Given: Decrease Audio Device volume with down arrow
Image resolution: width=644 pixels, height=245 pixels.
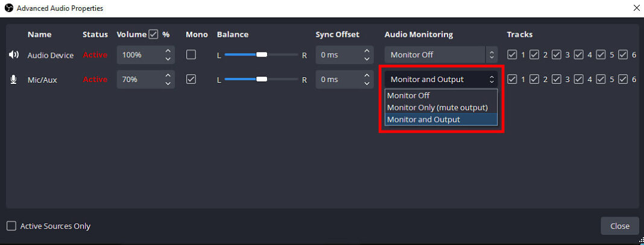Looking at the screenshot, I should pyautogui.click(x=168, y=59).
